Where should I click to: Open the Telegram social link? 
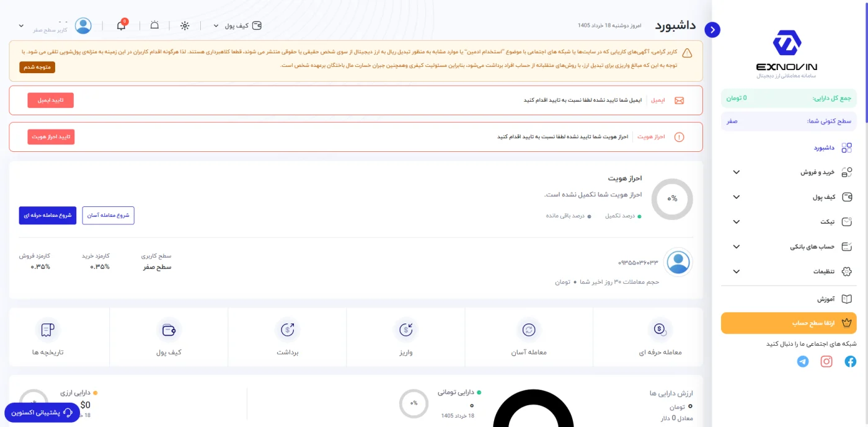click(803, 361)
